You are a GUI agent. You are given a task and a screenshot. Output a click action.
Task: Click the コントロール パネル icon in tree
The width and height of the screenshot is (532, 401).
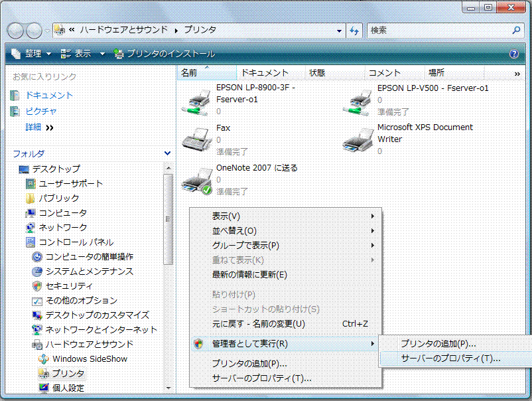coord(31,242)
